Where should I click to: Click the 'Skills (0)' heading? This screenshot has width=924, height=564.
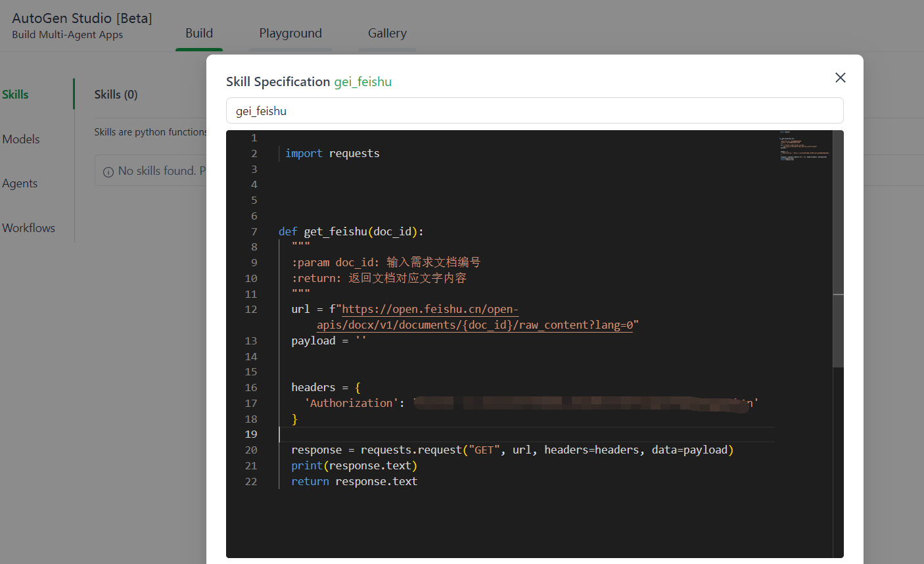tap(116, 95)
